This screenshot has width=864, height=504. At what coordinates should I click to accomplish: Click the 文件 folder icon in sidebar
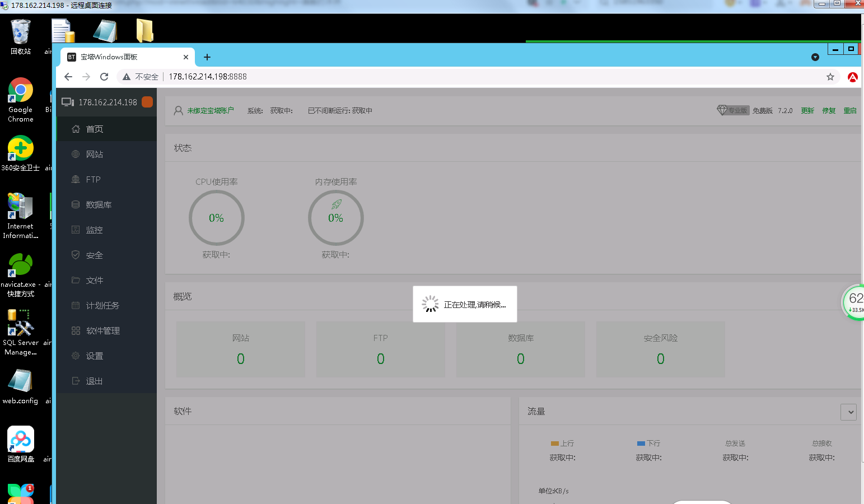coord(76,280)
